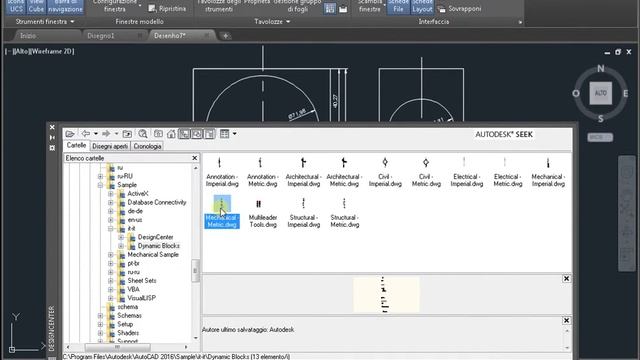Image resolution: width=640 pixels, height=360 pixels.
Task: Click the Home icon in DesignCenter
Action: (x=171, y=134)
